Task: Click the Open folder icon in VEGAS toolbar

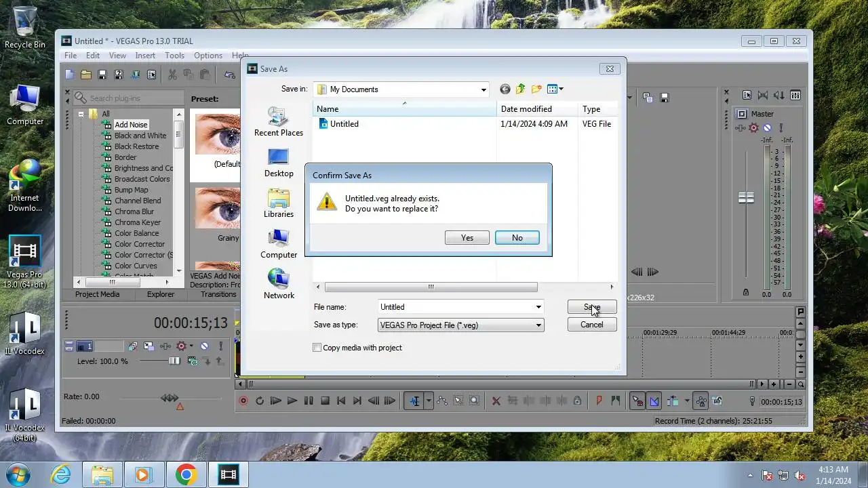Action: pyautogui.click(x=86, y=75)
